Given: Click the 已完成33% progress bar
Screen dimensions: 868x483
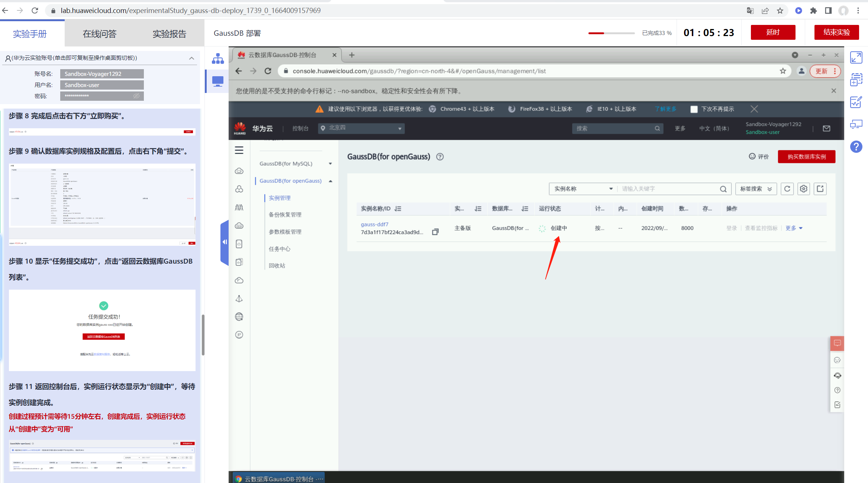Looking at the screenshot, I should pos(611,33).
